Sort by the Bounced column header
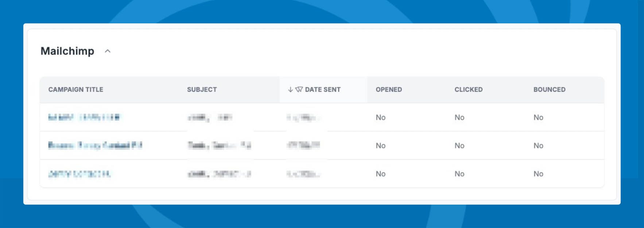Screen dimensions: 644x228 tap(550, 90)
